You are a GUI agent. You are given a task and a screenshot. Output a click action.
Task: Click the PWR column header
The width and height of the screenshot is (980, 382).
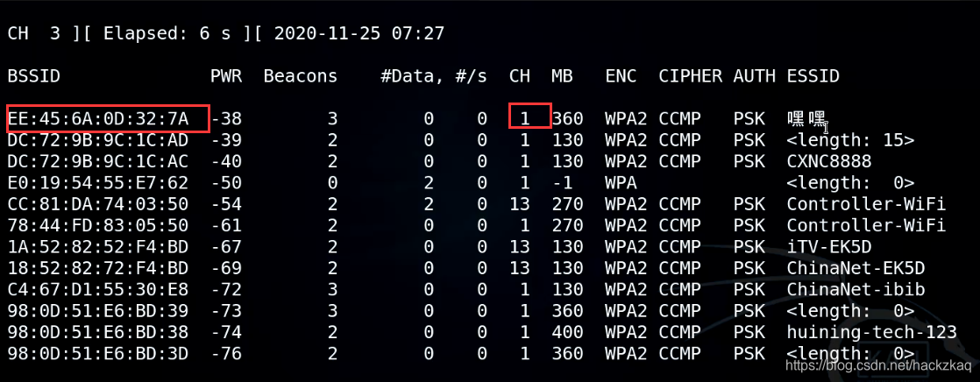click(226, 76)
